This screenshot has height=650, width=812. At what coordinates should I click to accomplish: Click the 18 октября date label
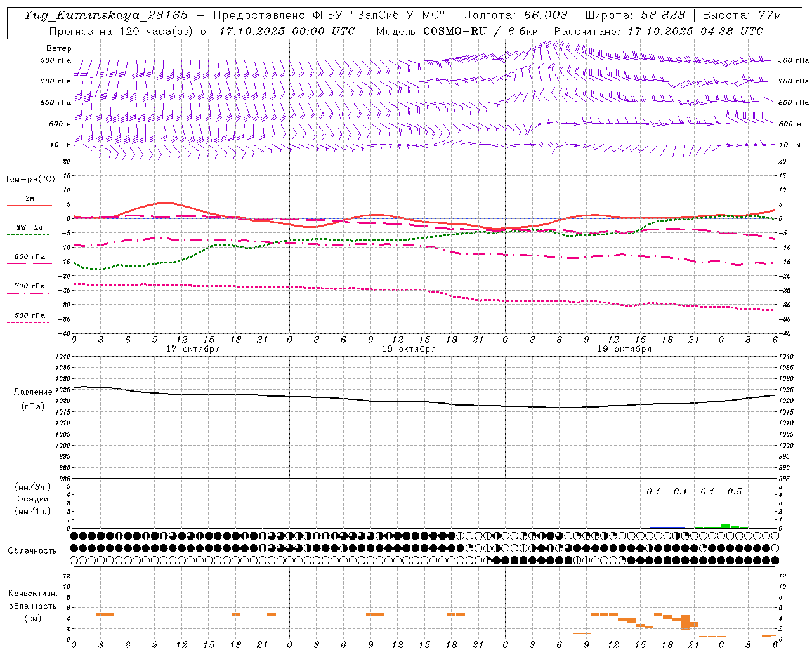409,349
